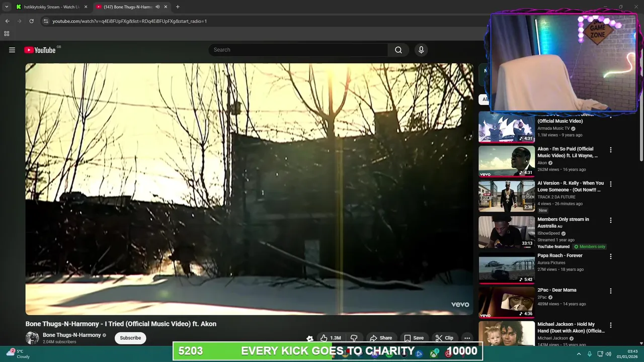The height and width of the screenshot is (362, 644).
Task: Open the Bone Thugs-N-Harmony channel avatar
Action: pos(32,338)
